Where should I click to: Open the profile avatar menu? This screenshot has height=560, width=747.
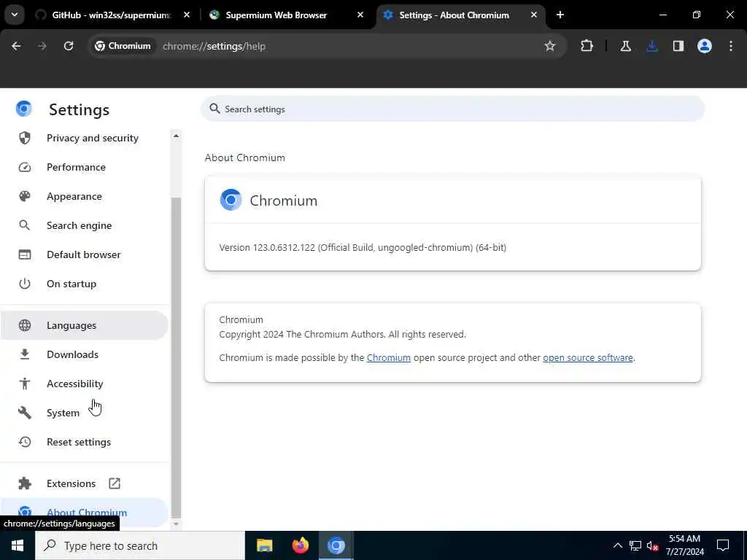click(x=705, y=46)
